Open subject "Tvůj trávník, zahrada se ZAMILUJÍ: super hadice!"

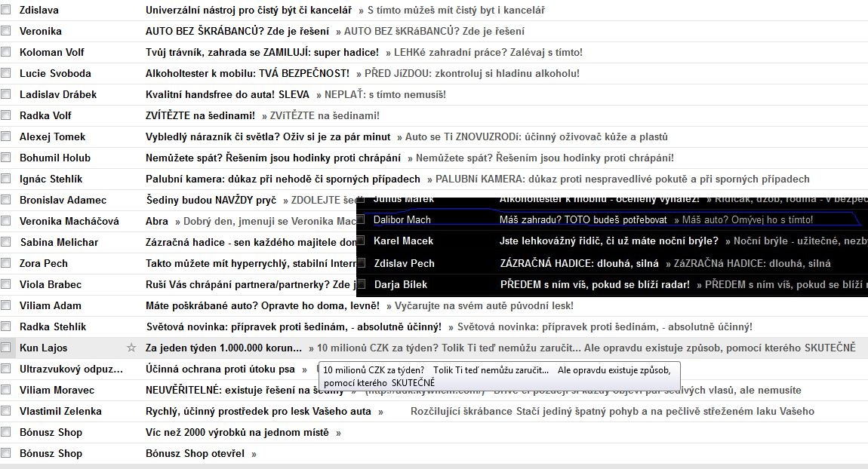(x=263, y=52)
